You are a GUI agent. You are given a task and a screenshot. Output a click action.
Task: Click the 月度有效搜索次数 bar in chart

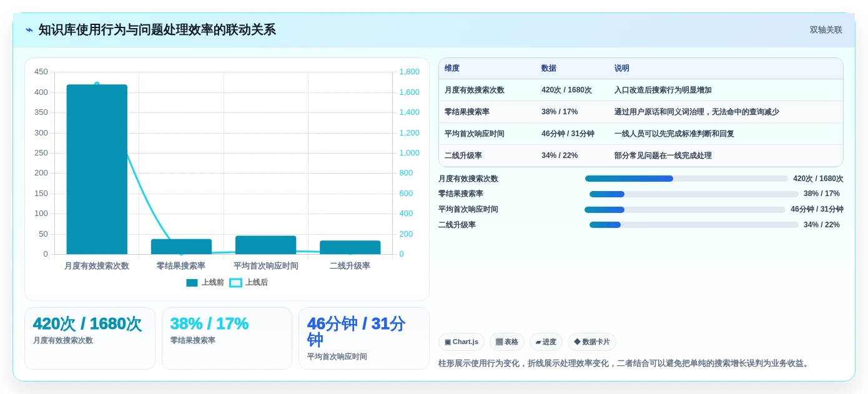point(97,169)
